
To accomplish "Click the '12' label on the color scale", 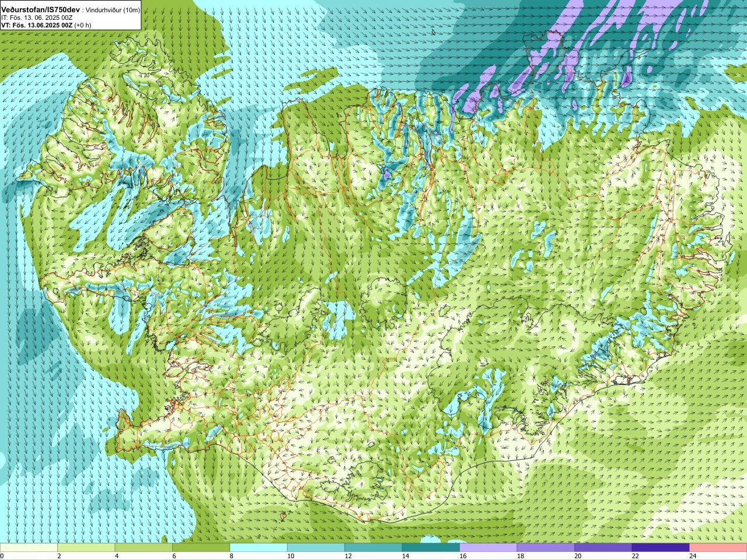I will [x=348, y=556].
